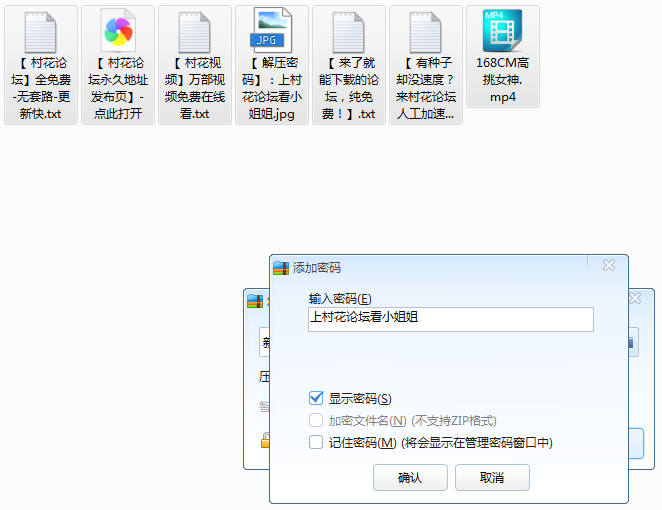The width and height of the screenshot is (662, 510).
Task: Uncheck the 显示密码 checkbox
Action: (x=316, y=399)
